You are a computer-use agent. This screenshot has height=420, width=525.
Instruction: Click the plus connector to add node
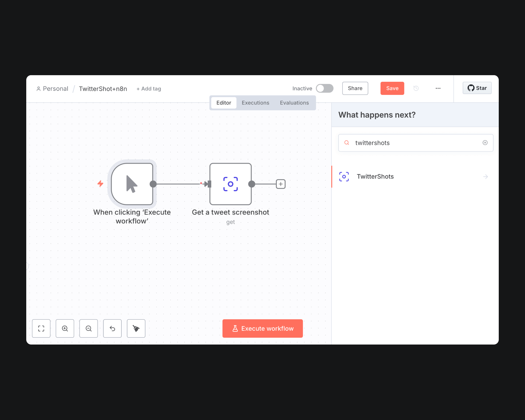[x=281, y=184]
